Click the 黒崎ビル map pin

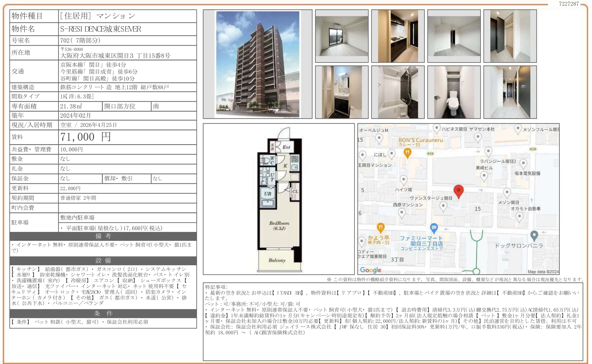pyautogui.click(x=484, y=175)
